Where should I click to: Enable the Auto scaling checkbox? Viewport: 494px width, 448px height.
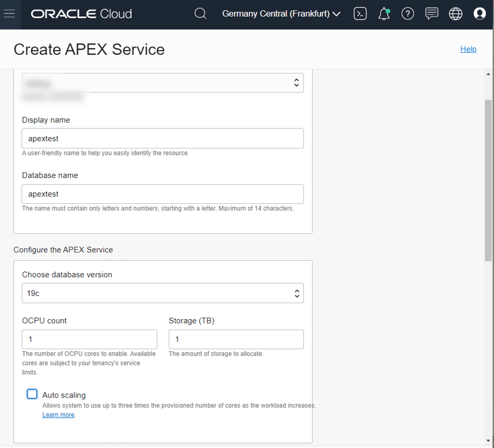tap(32, 394)
